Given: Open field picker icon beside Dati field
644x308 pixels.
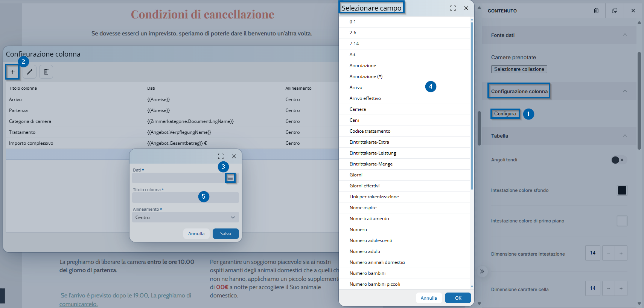Looking at the screenshot, I should point(230,178).
